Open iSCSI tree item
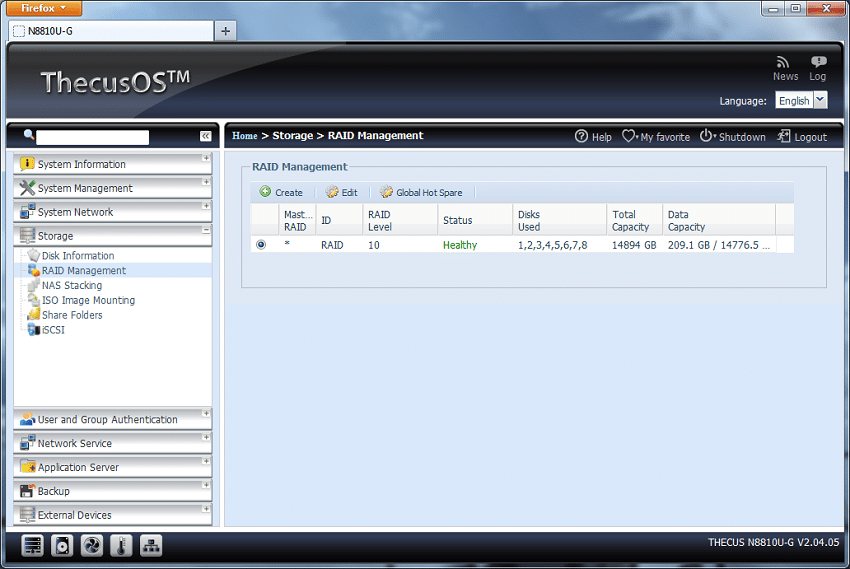The height and width of the screenshot is (569, 850). (53, 329)
